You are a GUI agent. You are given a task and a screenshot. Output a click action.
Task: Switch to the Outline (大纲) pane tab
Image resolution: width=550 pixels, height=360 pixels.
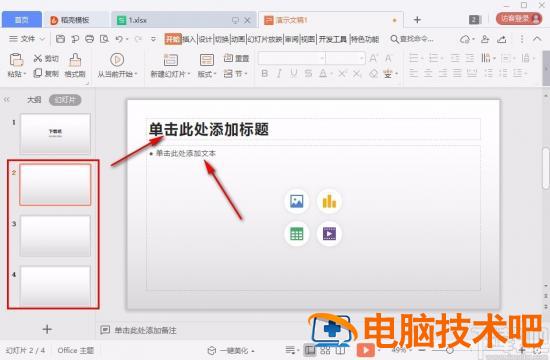click(34, 100)
